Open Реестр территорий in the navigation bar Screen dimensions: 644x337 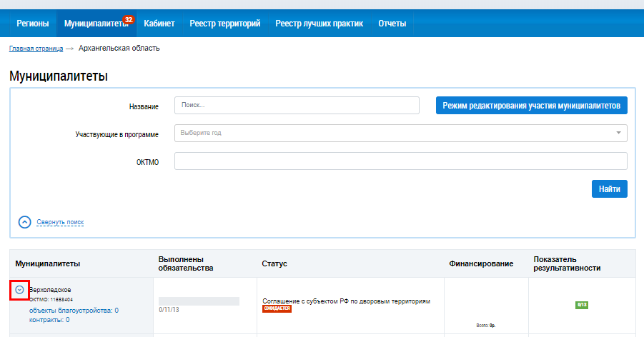click(x=225, y=24)
